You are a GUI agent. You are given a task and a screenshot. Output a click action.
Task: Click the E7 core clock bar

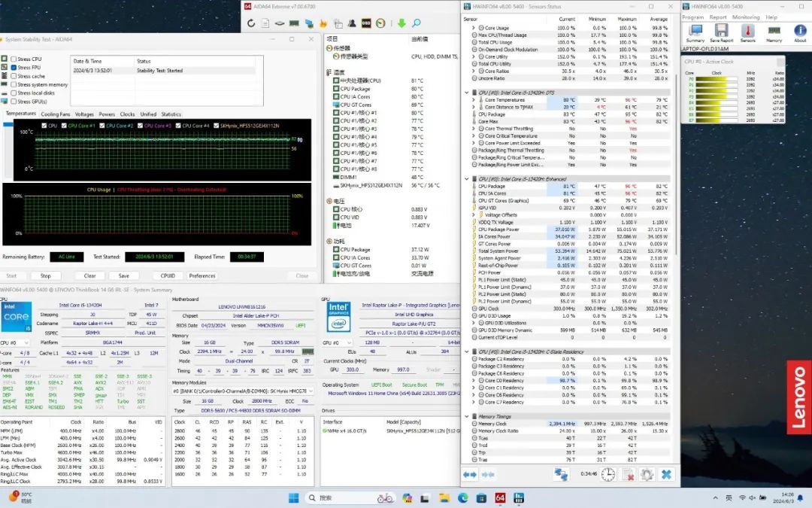[717, 120]
